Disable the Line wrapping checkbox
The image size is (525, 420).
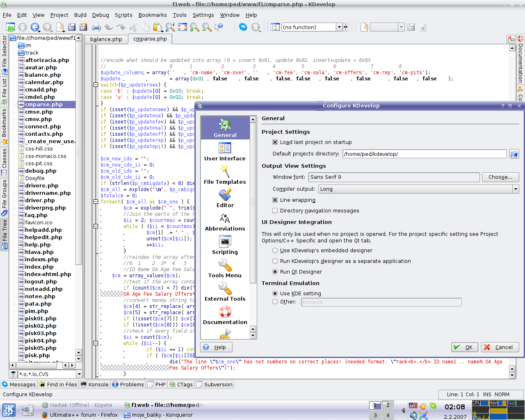[275, 200]
